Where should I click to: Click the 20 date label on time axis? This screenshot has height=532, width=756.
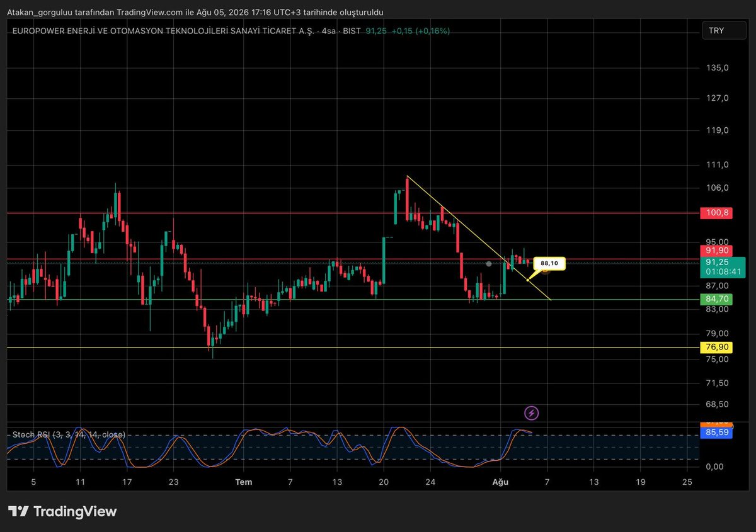[x=383, y=482]
